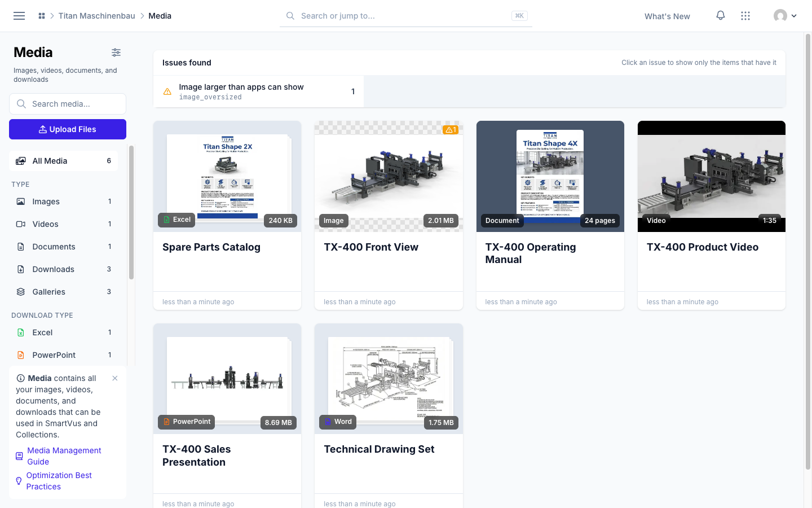Open the notifications bell
The image size is (812, 508).
click(721, 16)
